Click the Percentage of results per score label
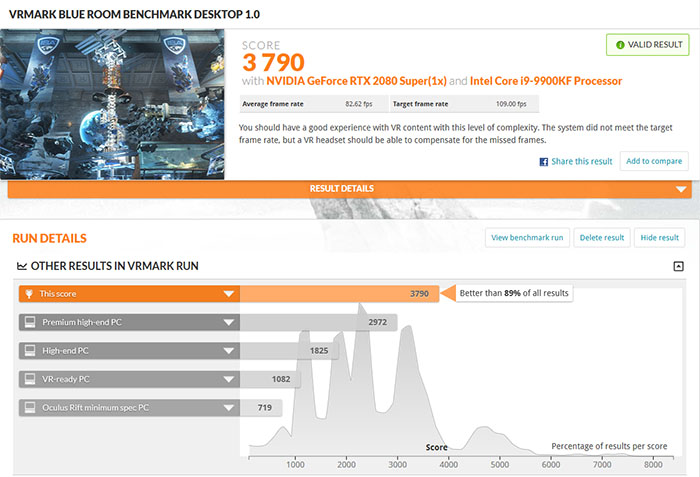 tap(609, 446)
